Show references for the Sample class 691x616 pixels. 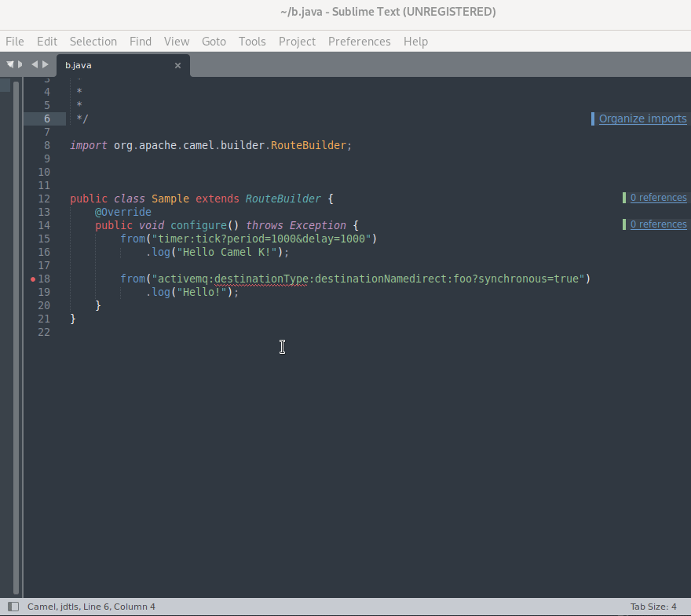click(658, 198)
